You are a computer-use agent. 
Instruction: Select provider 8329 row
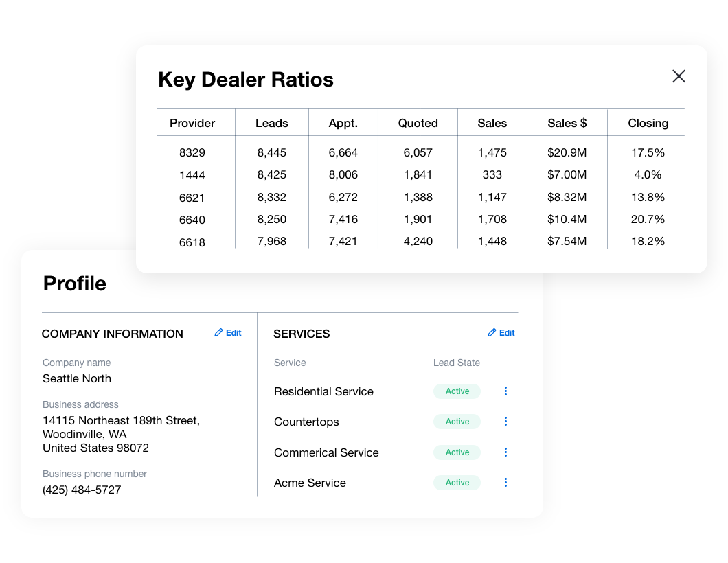(420, 152)
